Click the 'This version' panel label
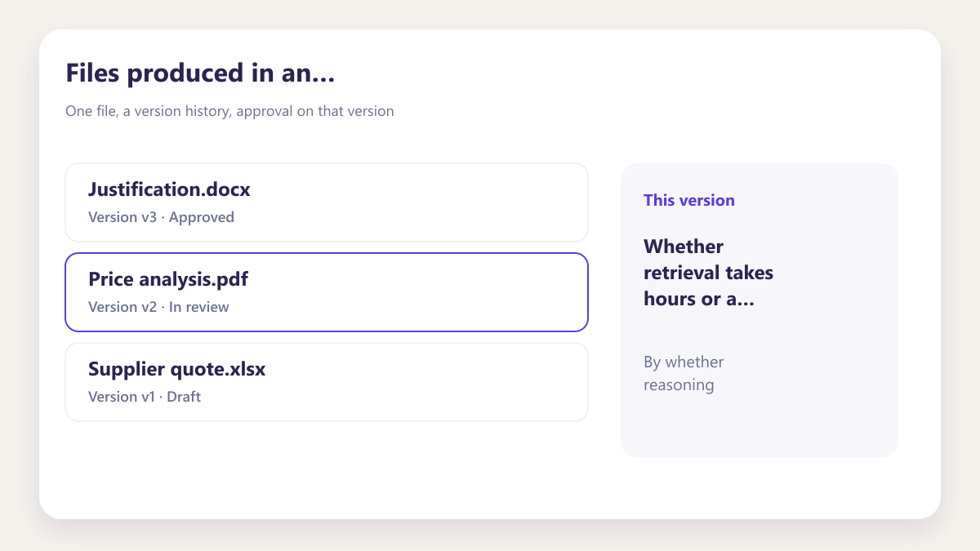This screenshot has width=980, height=551. coord(689,200)
